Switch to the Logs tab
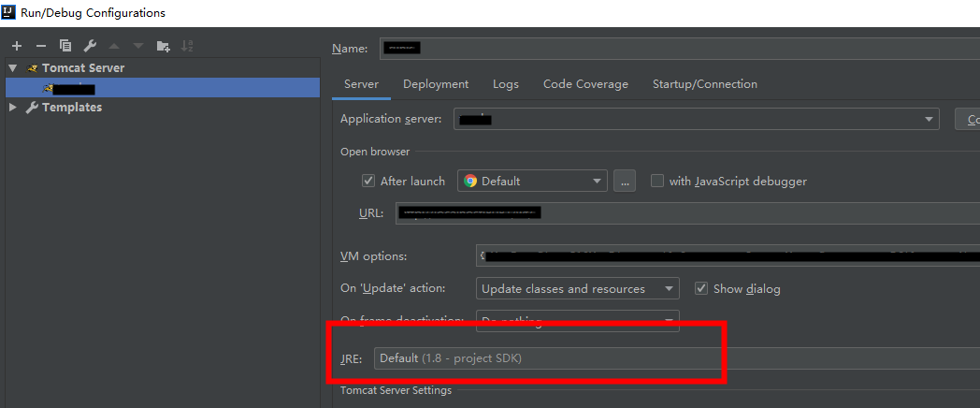The image size is (980, 408). pyautogui.click(x=506, y=84)
